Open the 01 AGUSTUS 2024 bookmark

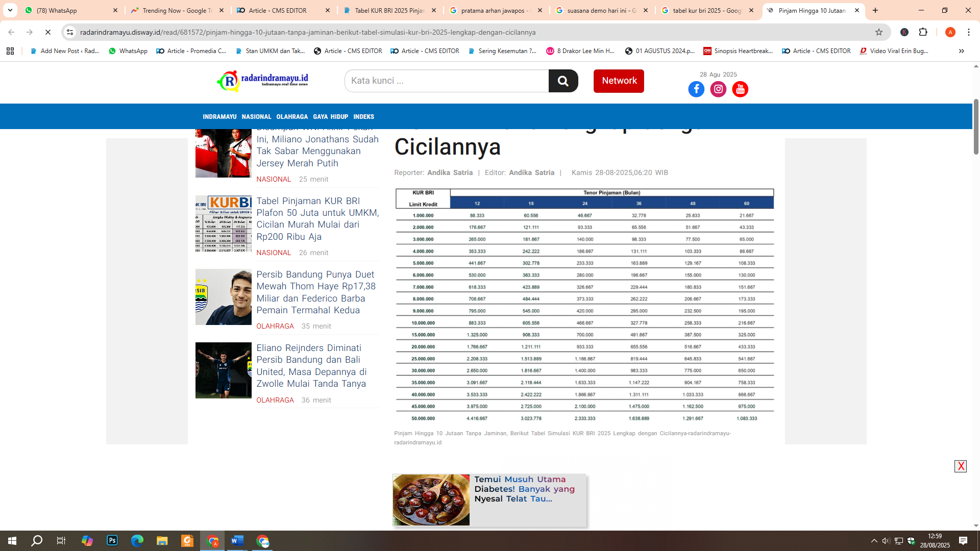(x=660, y=51)
